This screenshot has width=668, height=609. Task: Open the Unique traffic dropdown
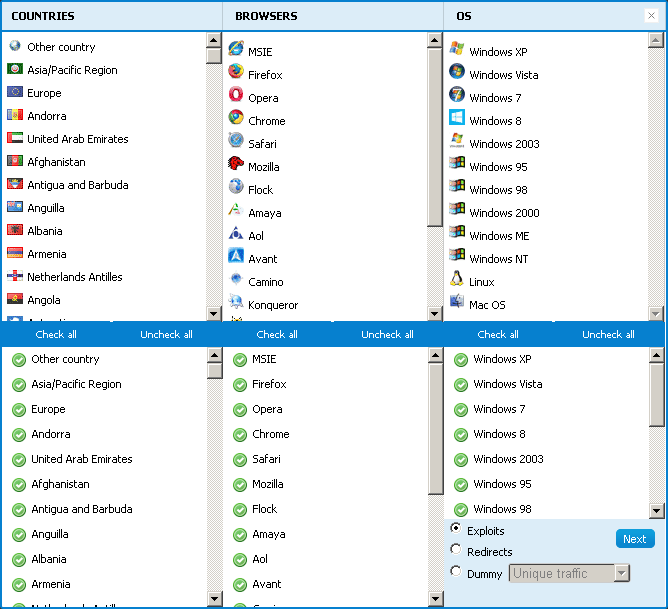point(569,573)
